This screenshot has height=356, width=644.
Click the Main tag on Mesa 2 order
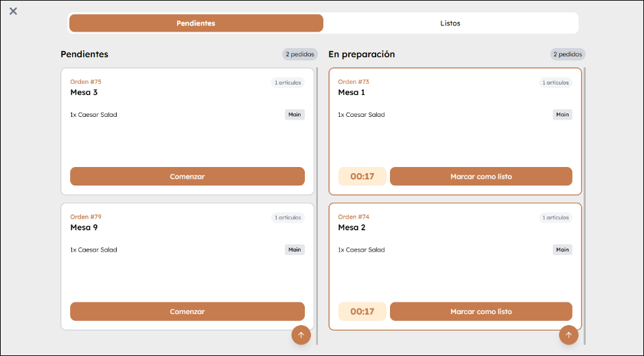[562, 250]
